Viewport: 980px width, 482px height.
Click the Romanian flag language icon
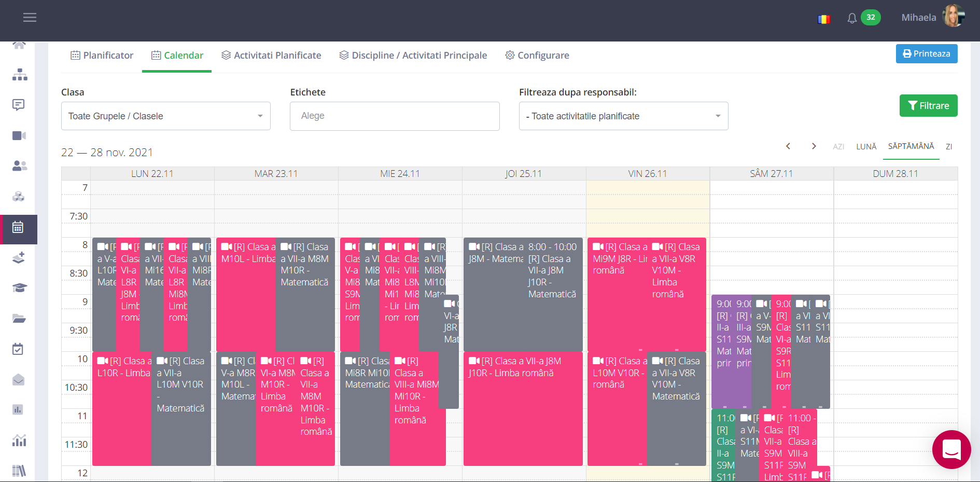(x=824, y=19)
